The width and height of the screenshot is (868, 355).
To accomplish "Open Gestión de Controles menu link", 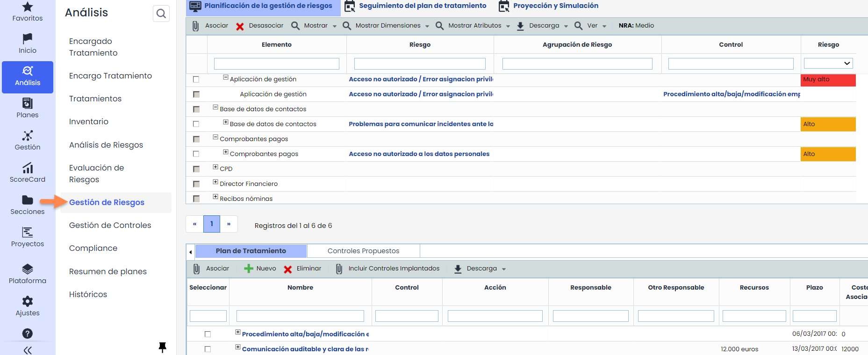I will point(110,225).
